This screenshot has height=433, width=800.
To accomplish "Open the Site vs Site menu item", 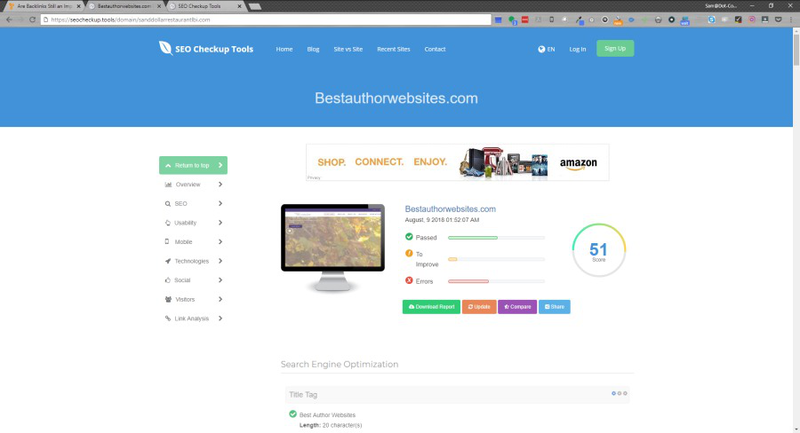I will [348, 49].
